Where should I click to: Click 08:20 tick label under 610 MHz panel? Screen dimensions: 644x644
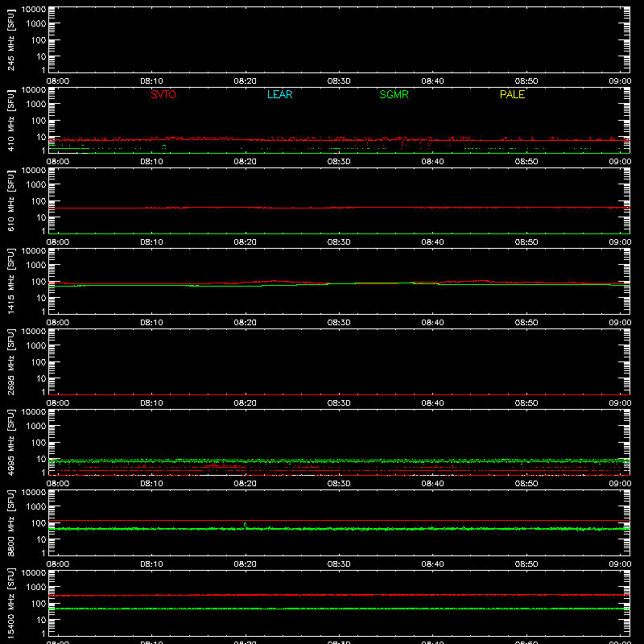click(246, 242)
